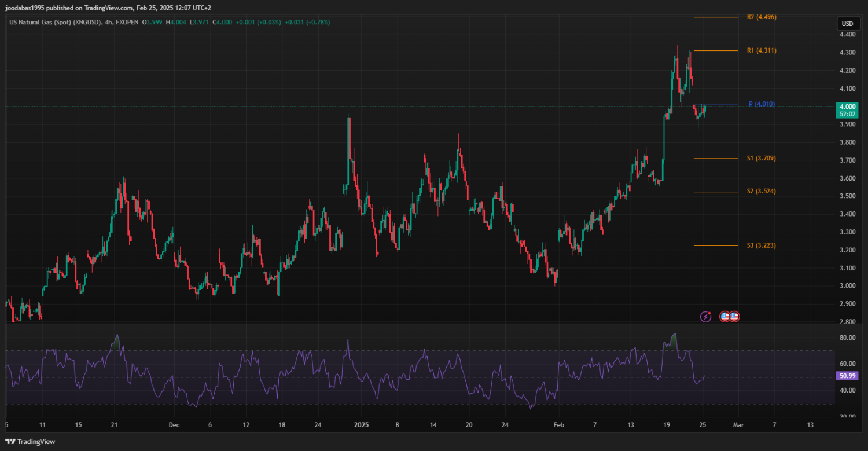Click 2.800 on the price scale
Image resolution: width=868 pixels, height=451 pixels.
(847, 322)
